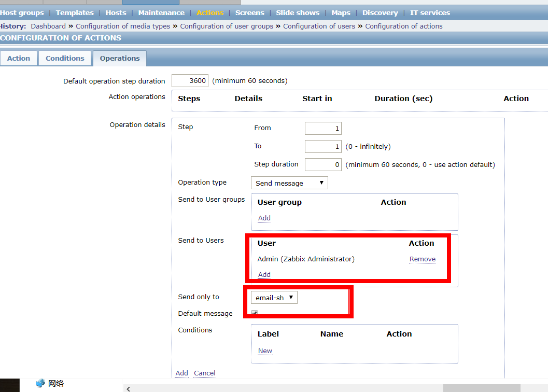
Task: Open the Dashboard history link
Action: (x=48, y=26)
